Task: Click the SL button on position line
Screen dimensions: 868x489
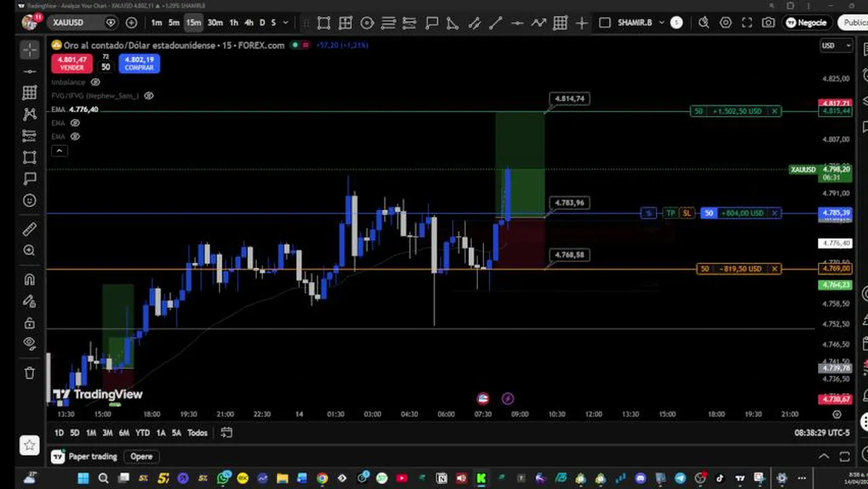Action: 687,213
